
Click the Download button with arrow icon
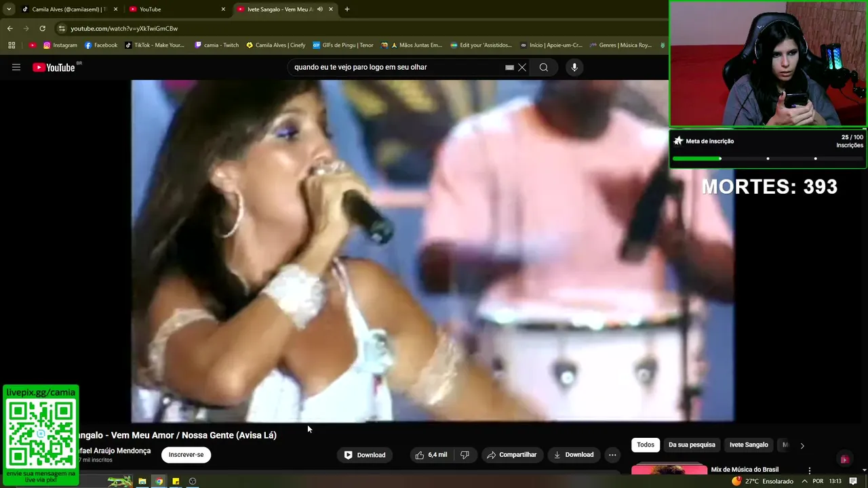pos(573,455)
